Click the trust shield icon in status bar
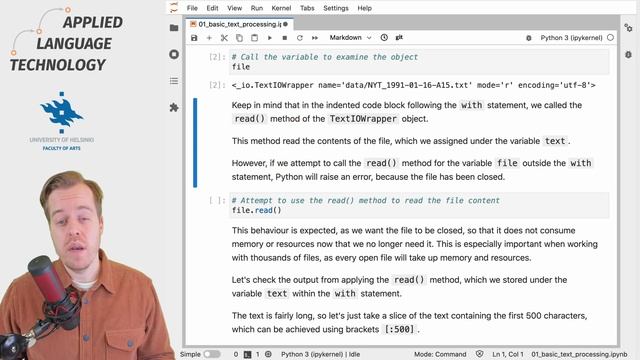The image size is (640, 360). (480, 354)
